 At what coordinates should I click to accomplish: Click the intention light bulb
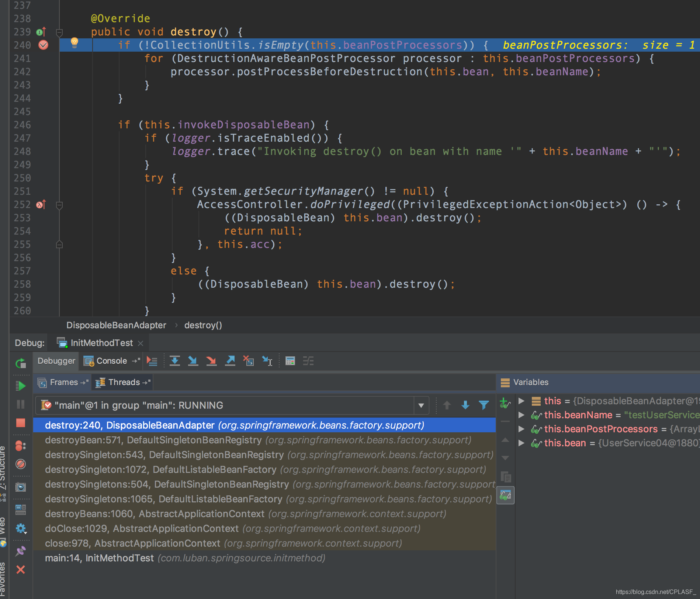coord(74,43)
